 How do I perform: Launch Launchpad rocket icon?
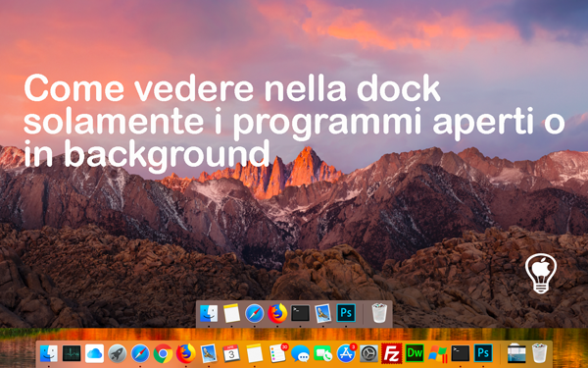point(117,353)
